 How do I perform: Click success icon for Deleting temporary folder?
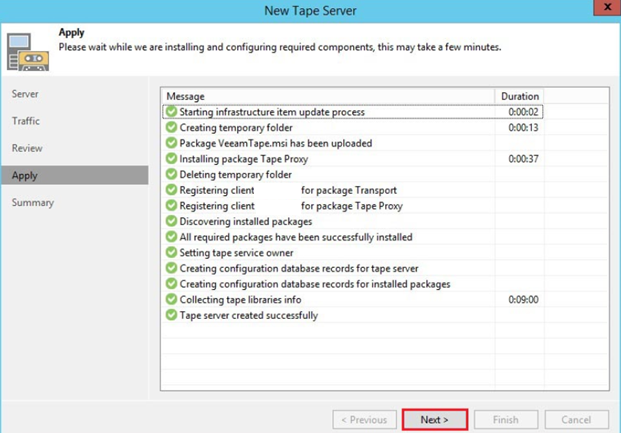171,174
